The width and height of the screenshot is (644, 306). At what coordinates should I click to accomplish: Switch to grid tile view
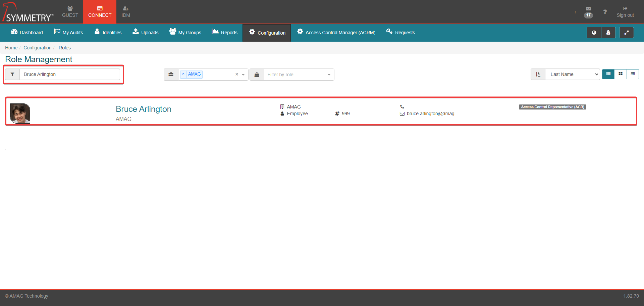621,74
